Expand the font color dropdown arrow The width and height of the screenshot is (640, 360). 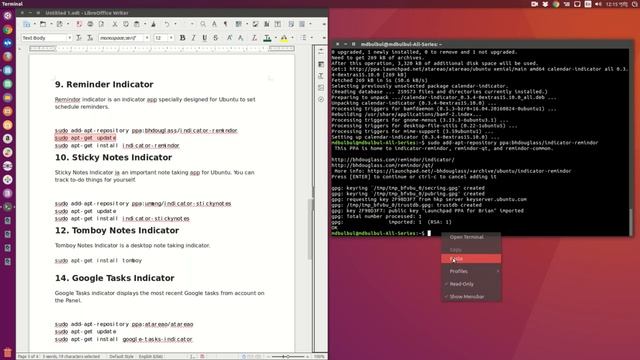point(276,38)
